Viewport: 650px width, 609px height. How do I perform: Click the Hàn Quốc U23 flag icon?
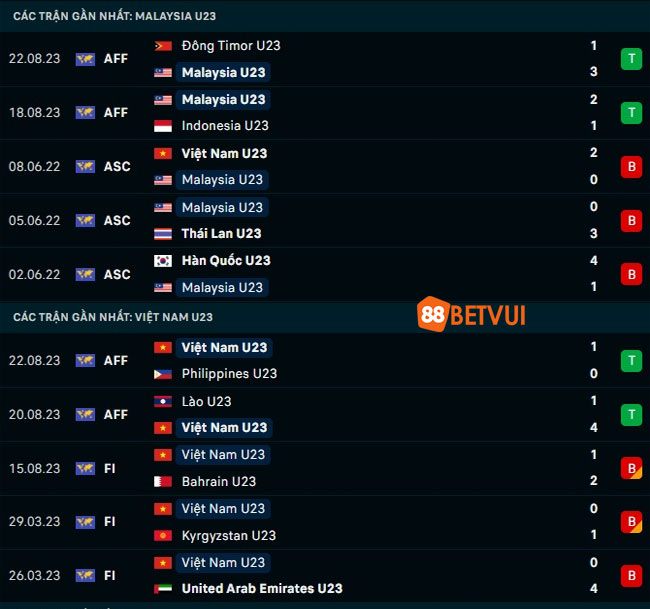tap(163, 261)
